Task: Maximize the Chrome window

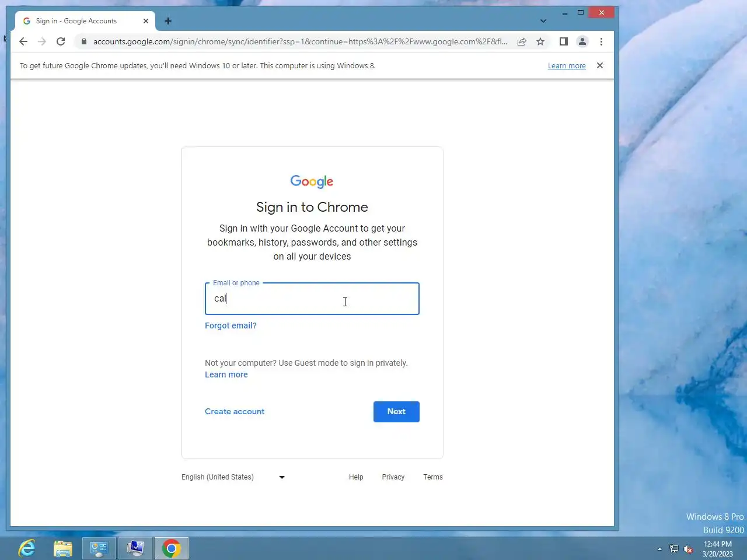Action: pyautogui.click(x=581, y=12)
